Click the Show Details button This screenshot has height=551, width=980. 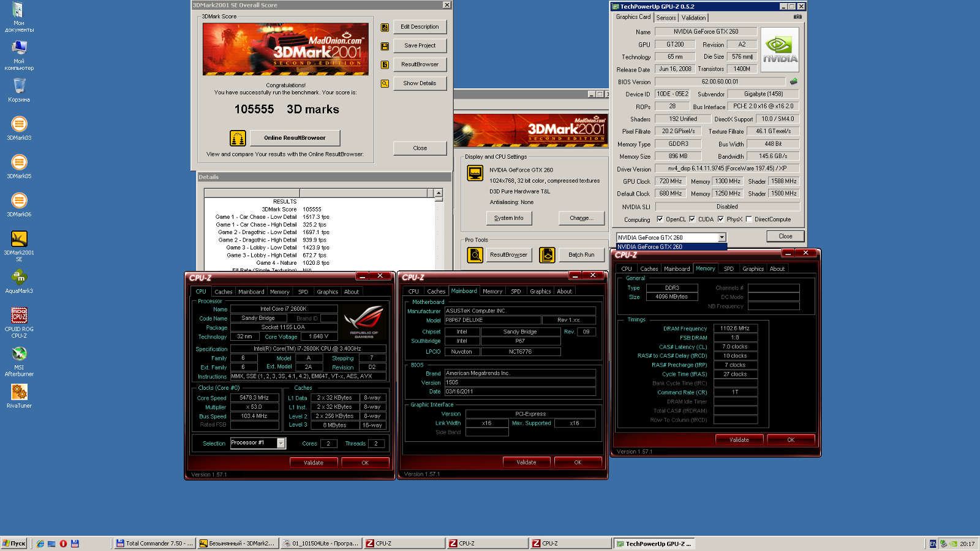[x=420, y=83]
